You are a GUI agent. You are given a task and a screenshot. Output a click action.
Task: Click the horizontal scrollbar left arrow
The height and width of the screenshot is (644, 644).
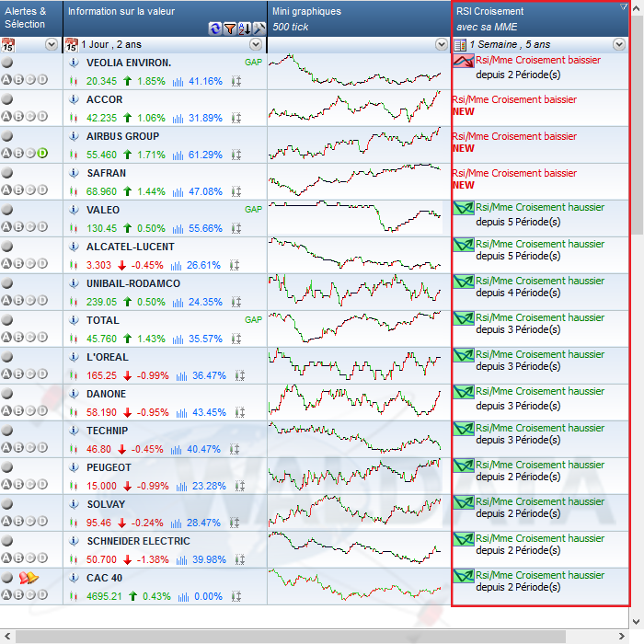(x=7, y=637)
